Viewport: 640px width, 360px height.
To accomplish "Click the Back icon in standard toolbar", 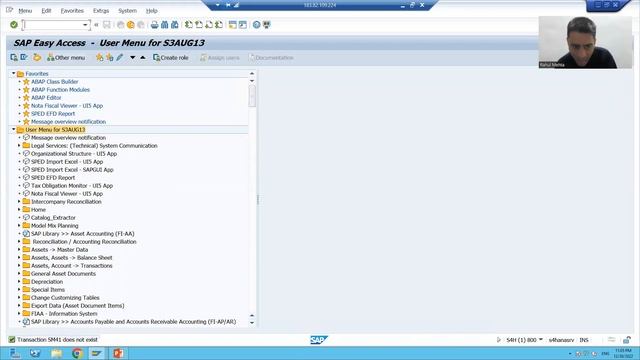I will tap(120, 25).
